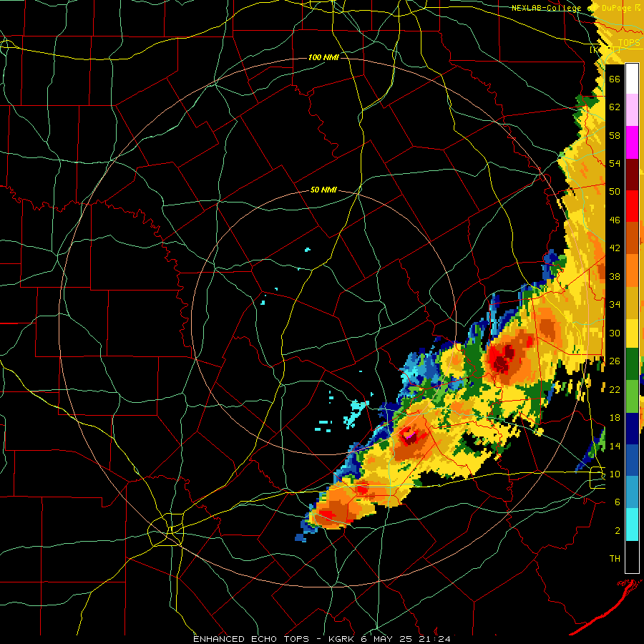Click the 'KGRK' radar station identifier
Screen dimensions: 644x644
341,639
